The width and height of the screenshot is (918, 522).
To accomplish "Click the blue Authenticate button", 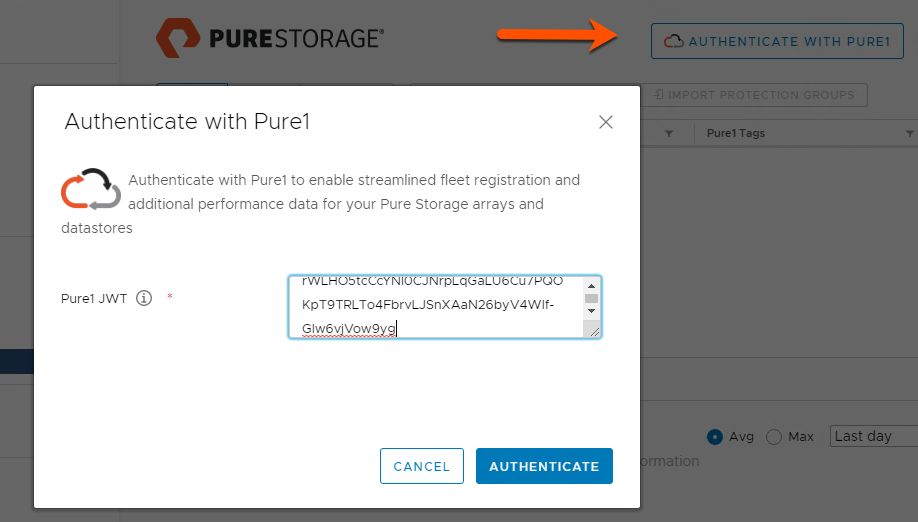I will (544, 466).
